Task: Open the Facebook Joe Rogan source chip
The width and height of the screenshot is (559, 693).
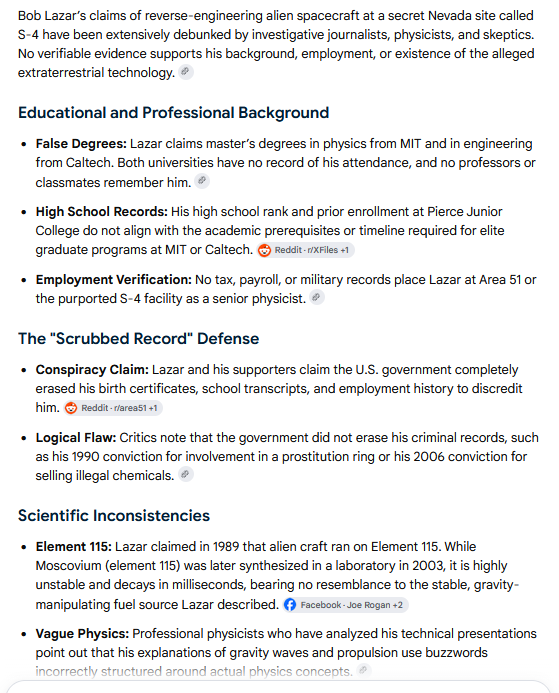Action: [346, 605]
